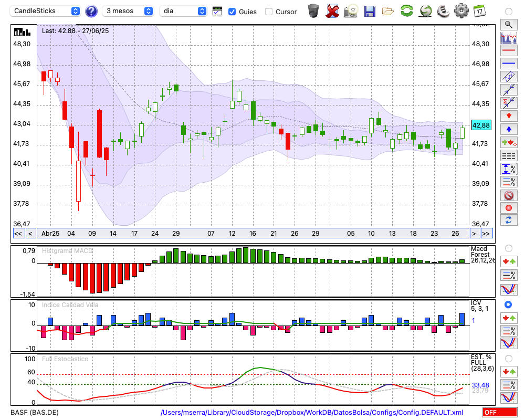Select the Estocastico panel radio button
Image resolution: width=525 pixels, height=420 pixels.
coord(509,359)
